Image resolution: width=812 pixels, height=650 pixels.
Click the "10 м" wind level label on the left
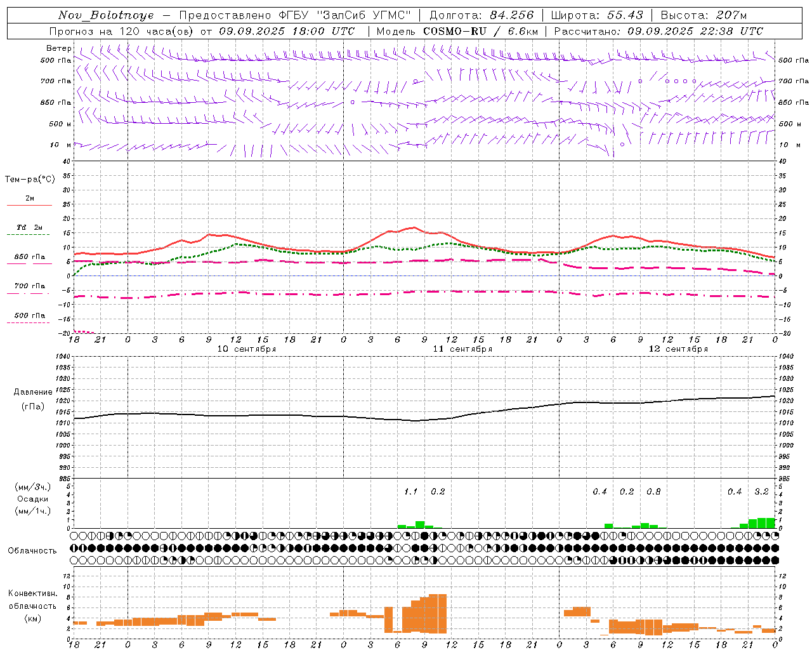[x=61, y=145]
